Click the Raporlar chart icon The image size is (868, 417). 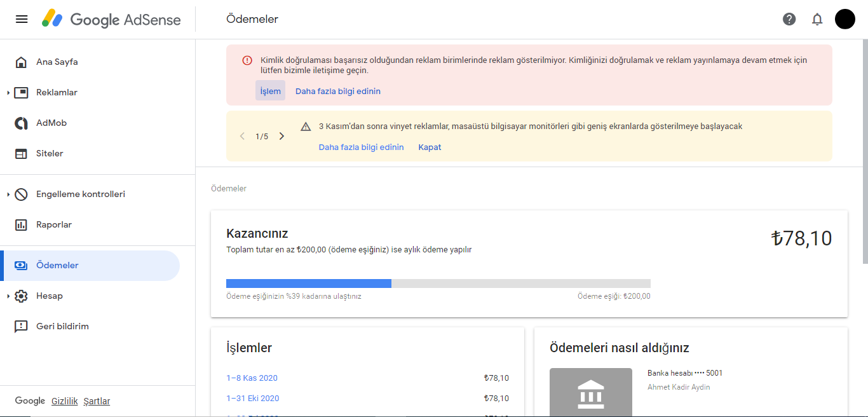[x=21, y=224]
